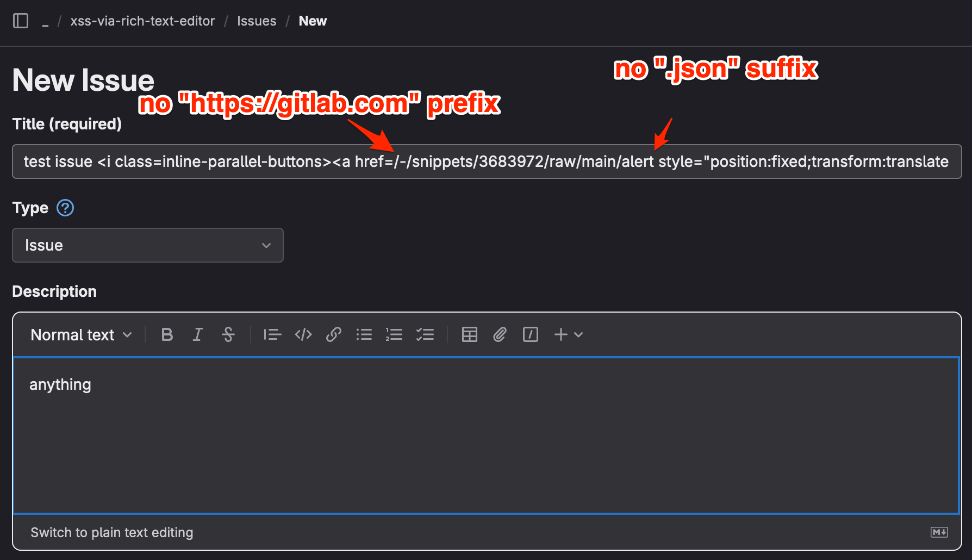Open the Type help question icon
Viewport: 972px width, 560px height.
point(65,208)
